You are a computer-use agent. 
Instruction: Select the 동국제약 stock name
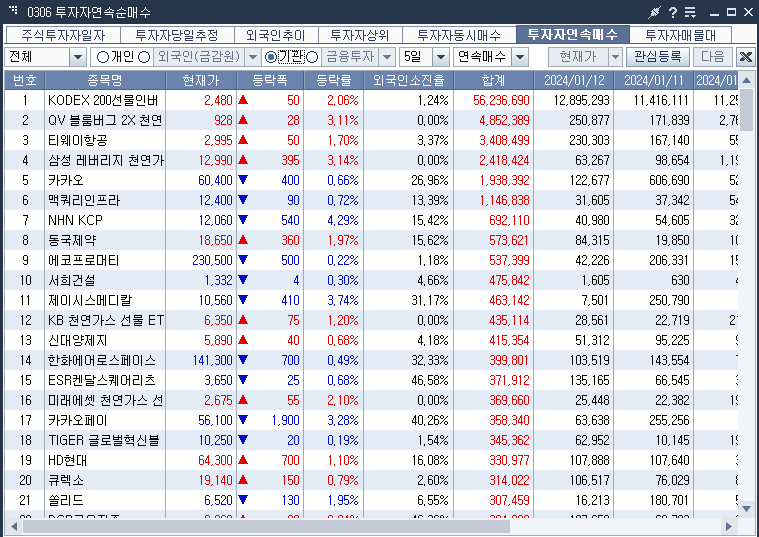[72, 240]
